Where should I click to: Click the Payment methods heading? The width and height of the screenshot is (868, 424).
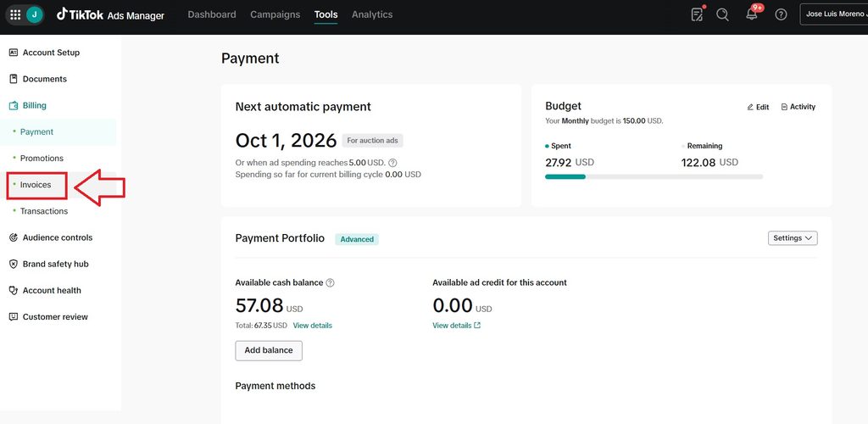pyautogui.click(x=275, y=386)
